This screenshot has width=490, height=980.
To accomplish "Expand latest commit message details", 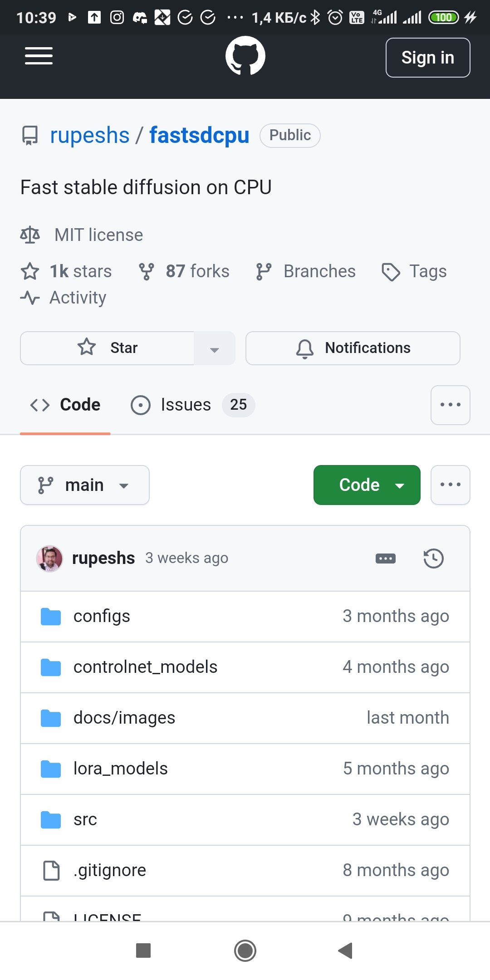I will (x=386, y=559).
